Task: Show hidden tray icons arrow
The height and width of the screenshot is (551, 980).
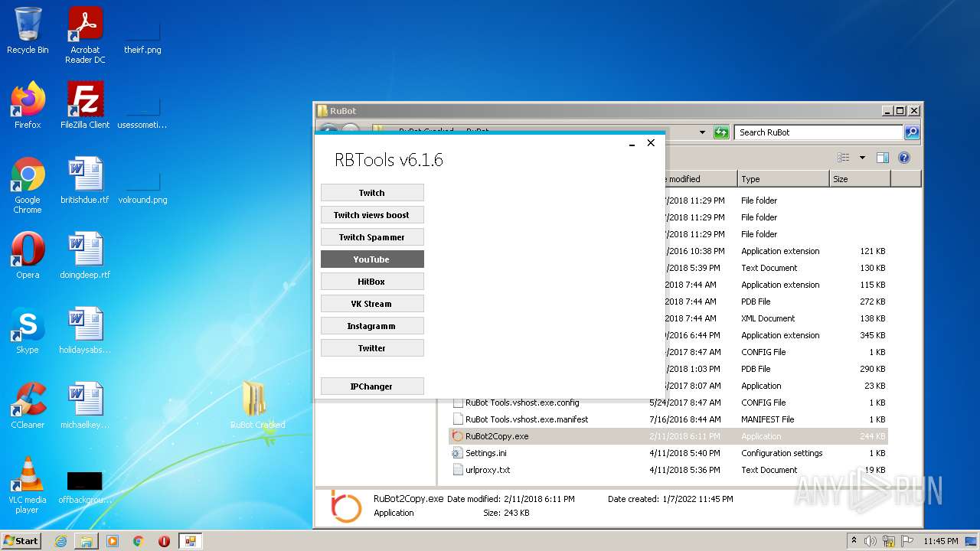Action: (x=854, y=540)
